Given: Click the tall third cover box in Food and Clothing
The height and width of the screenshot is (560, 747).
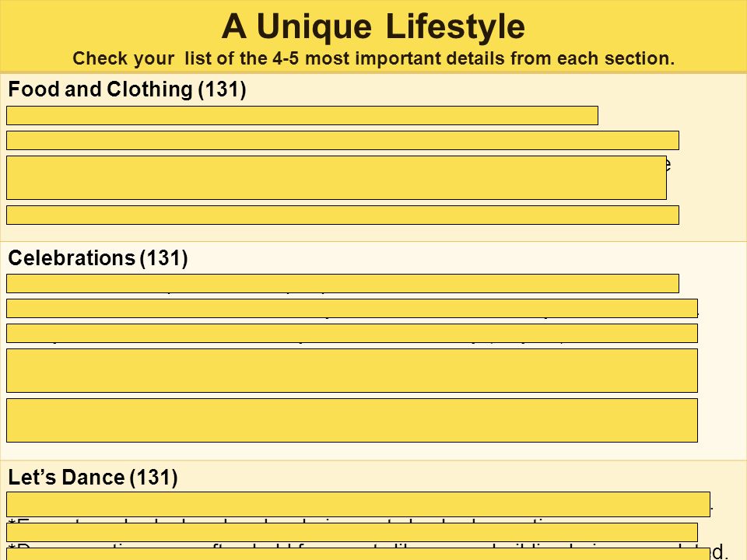Looking at the screenshot, I should pos(336,177).
